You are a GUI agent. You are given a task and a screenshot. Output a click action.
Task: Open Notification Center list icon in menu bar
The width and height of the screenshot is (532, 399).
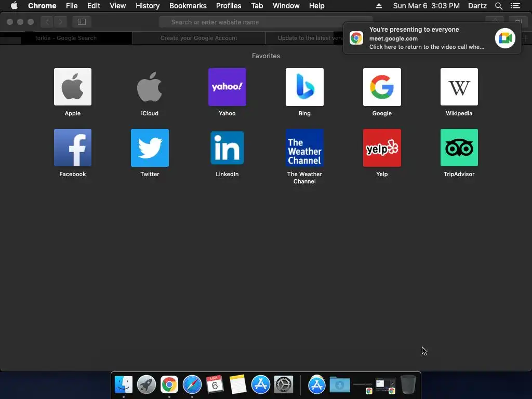(x=515, y=6)
